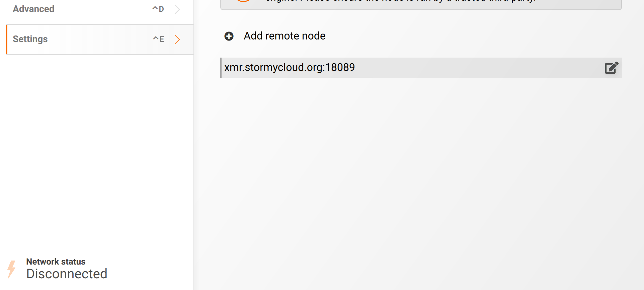Expand the Settings orange chevron arrow
644x290 pixels.
tap(177, 40)
